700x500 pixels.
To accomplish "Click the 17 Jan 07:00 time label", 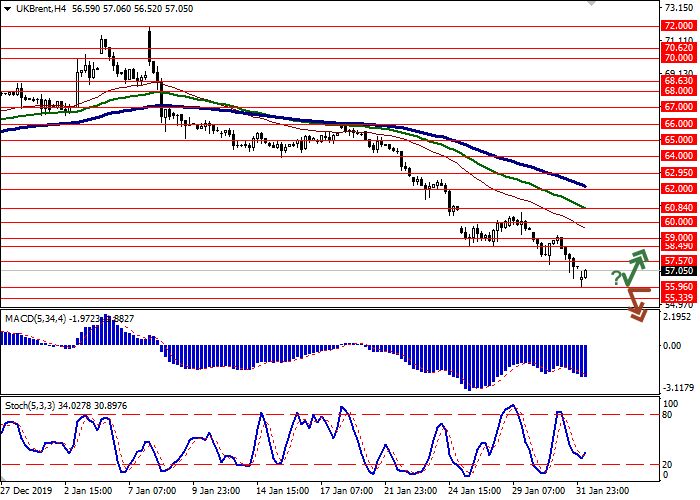I will pyautogui.click(x=345, y=491).
